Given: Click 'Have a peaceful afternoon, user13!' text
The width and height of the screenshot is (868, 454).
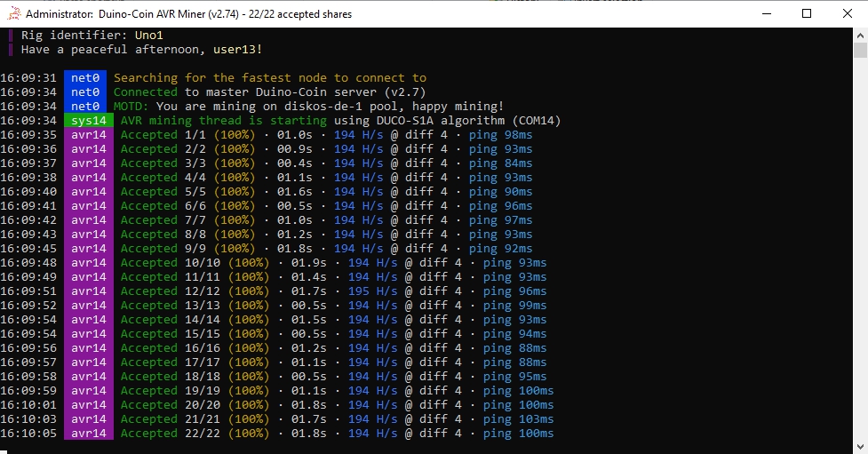Looking at the screenshot, I should click(141, 49).
